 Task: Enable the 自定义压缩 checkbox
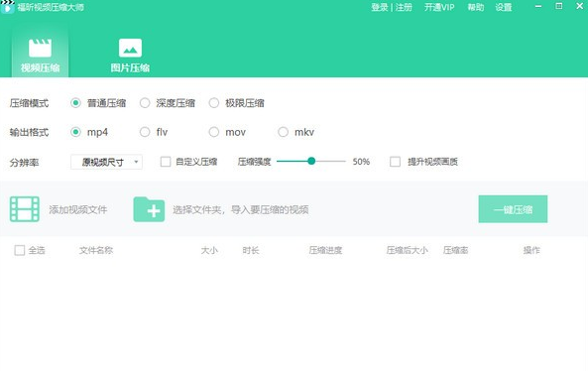pos(166,162)
